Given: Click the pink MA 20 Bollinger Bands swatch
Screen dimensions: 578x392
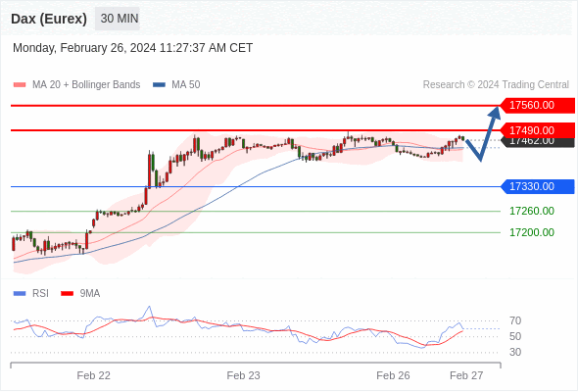Looking at the screenshot, I should click(x=20, y=85).
